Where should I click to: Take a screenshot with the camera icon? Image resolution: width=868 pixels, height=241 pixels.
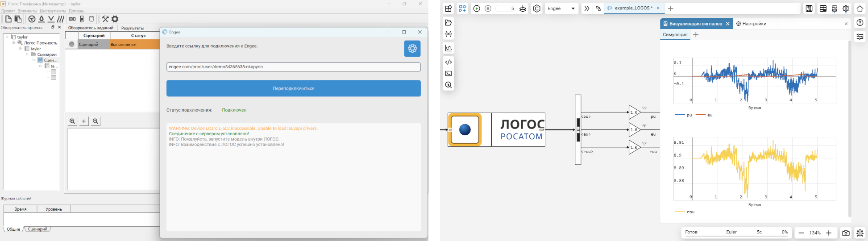[846, 233]
